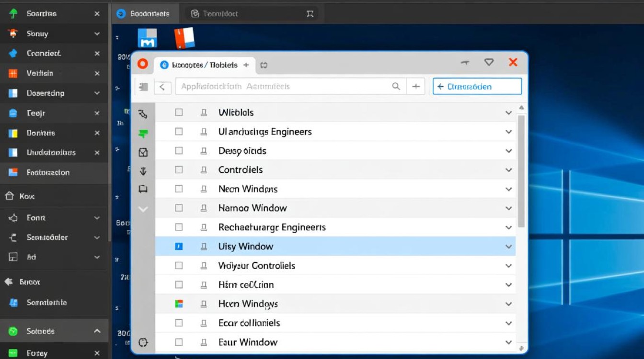The height and width of the screenshot is (359, 644).
Task: Expand the Rechaeturarge Engineers row chevron
Action: (508, 227)
